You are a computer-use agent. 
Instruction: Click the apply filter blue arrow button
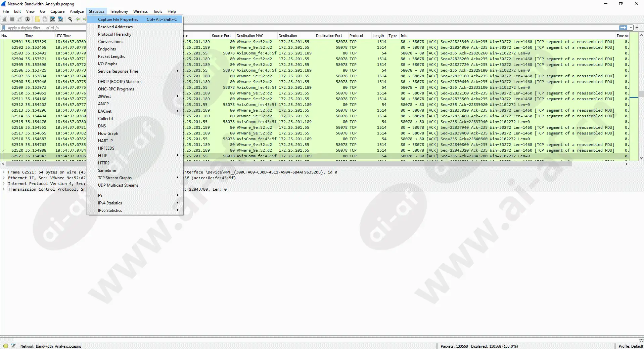tap(623, 28)
